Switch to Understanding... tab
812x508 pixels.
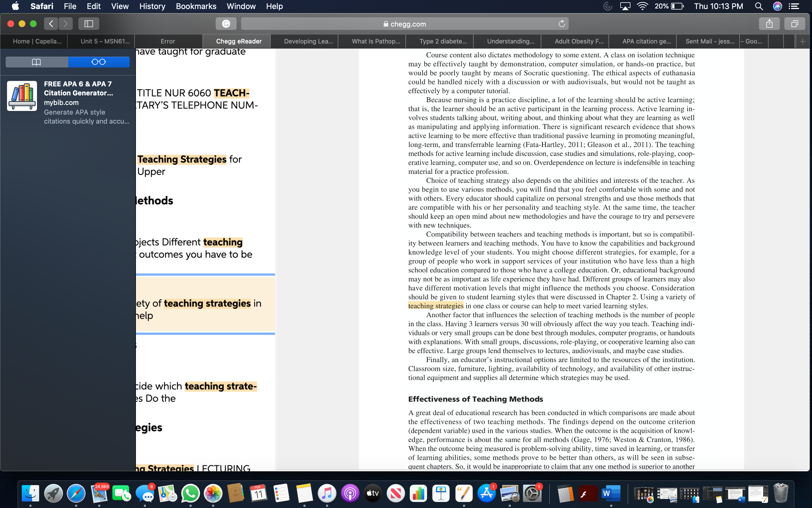[x=507, y=41]
